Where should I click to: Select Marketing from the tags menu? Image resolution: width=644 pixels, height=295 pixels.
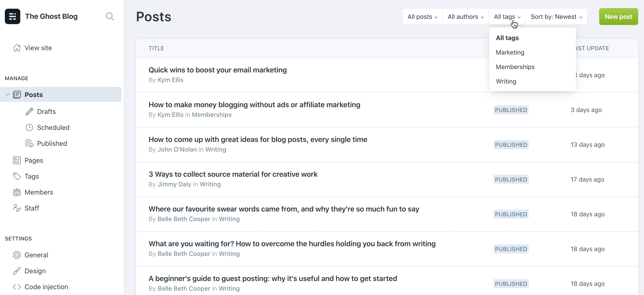pyautogui.click(x=510, y=52)
